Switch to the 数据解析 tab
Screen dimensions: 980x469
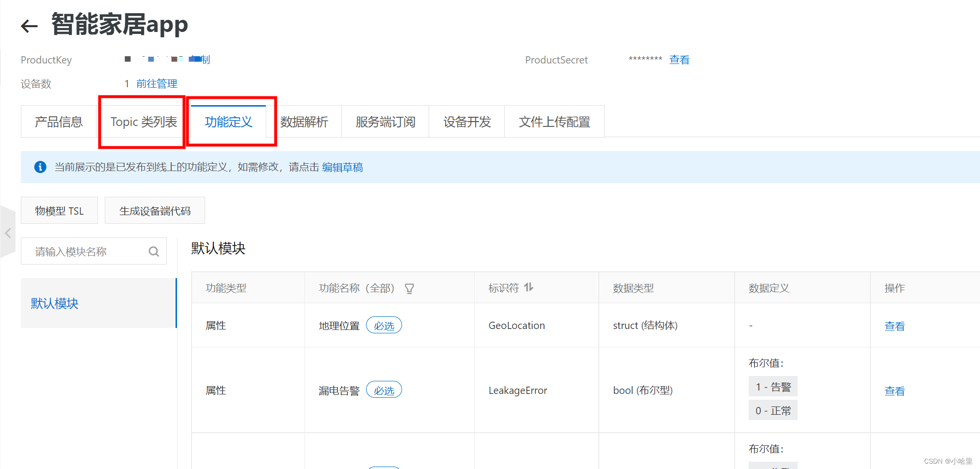click(x=304, y=122)
